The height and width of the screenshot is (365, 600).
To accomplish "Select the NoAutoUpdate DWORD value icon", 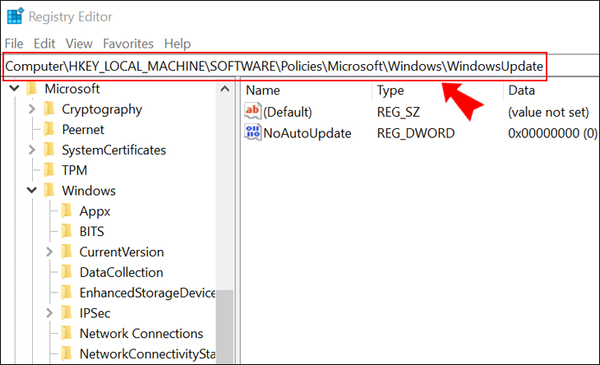I will (x=253, y=132).
